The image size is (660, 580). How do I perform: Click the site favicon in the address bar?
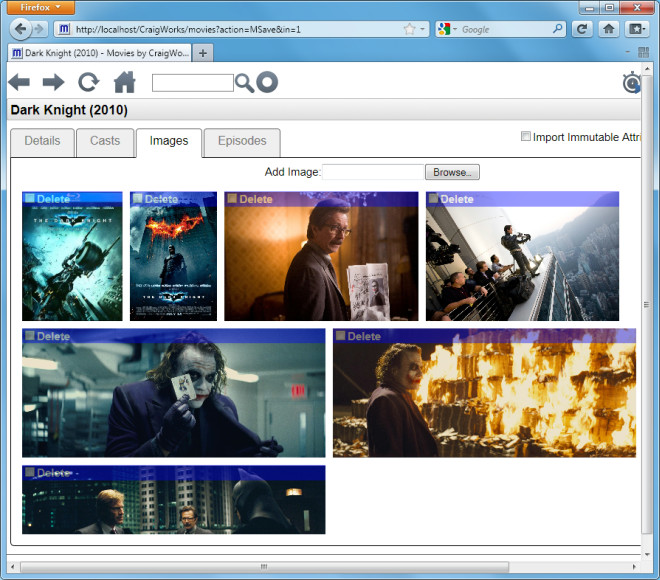pyautogui.click(x=64, y=29)
